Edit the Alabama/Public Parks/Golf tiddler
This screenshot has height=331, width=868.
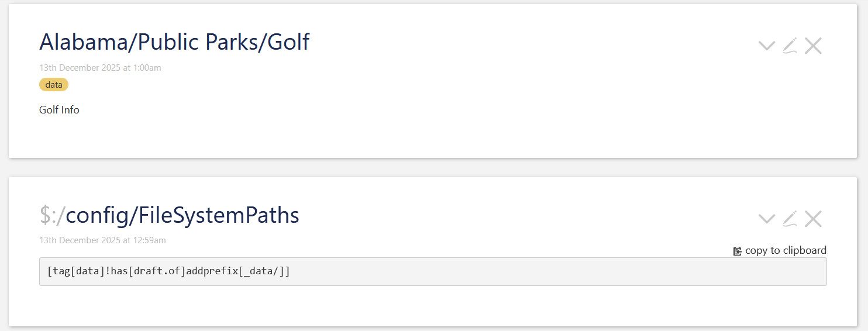click(790, 46)
